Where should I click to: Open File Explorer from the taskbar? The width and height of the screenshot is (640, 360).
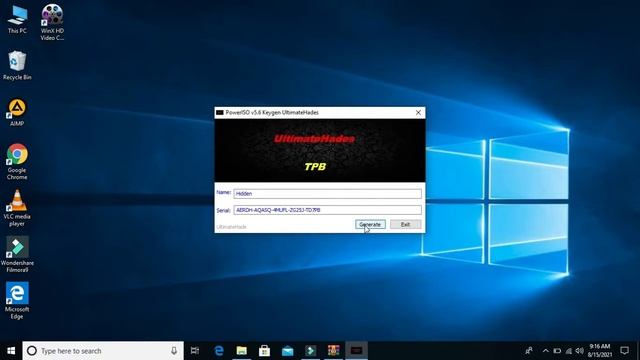point(242,351)
